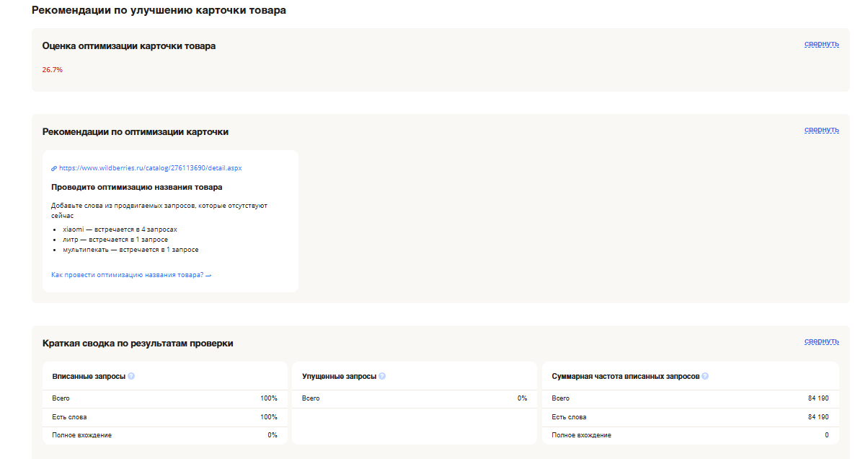Click Полное вхождение row in Вписанные запросы
The height and width of the screenshot is (459, 868).
click(81, 435)
